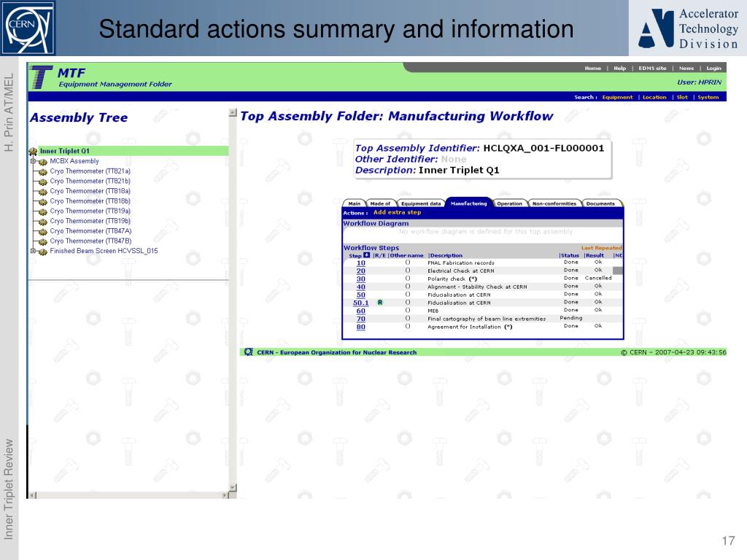Click the MTF logo icon
Viewport: 747px width, 560px height.
[x=41, y=77]
